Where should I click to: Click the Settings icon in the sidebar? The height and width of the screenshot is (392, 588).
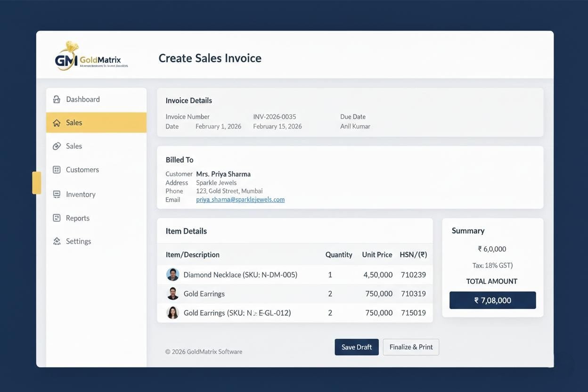(57, 241)
